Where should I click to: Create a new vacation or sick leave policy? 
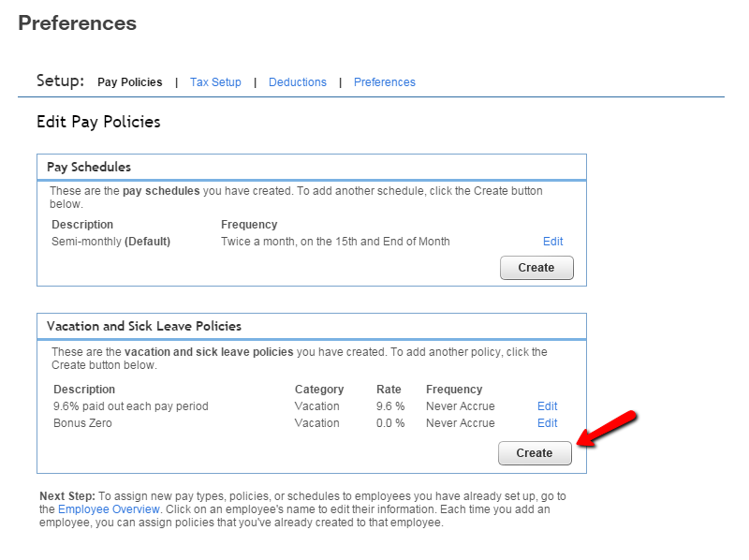pos(535,453)
